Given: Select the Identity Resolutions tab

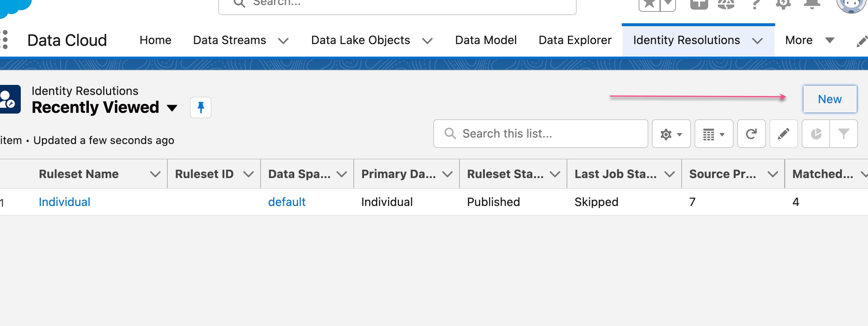Looking at the screenshot, I should (x=687, y=40).
